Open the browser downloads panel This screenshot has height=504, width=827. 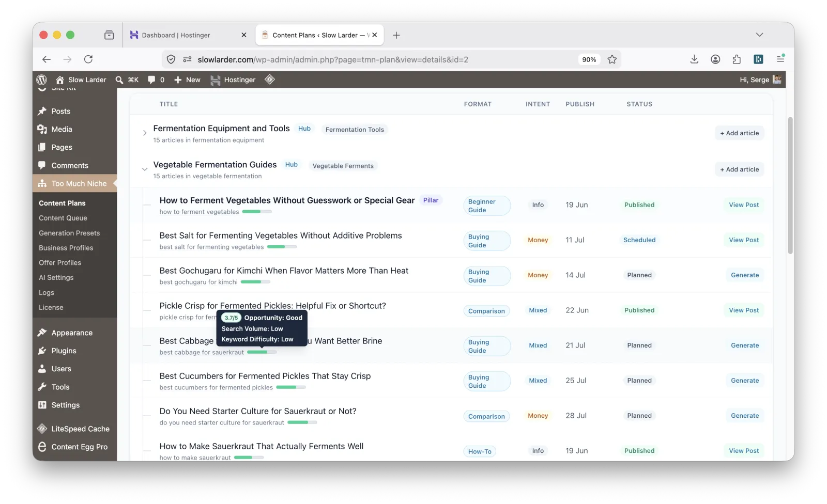pyautogui.click(x=694, y=59)
